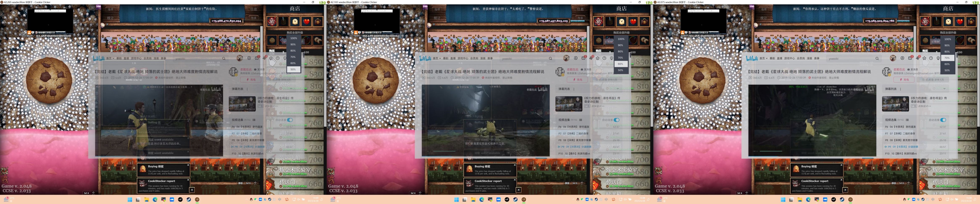Click the Bilibili search magnifier in the 42.075 window
Image resolution: width=980 pixels, height=204 pixels.
(x=877, y=59)
